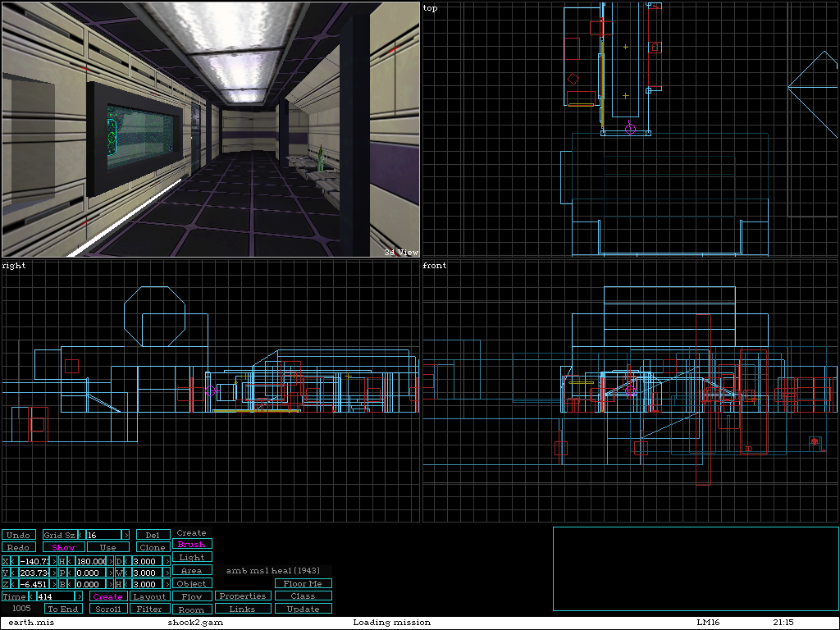Select the Light create mode
This screenshot has width=840, height=630.
click(x=191, y=557)
